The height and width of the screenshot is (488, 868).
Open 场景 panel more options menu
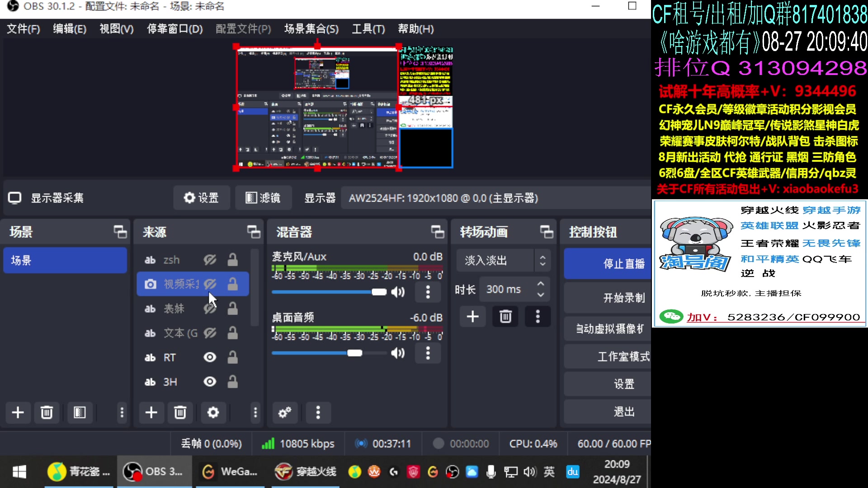[x=122, y=413]
